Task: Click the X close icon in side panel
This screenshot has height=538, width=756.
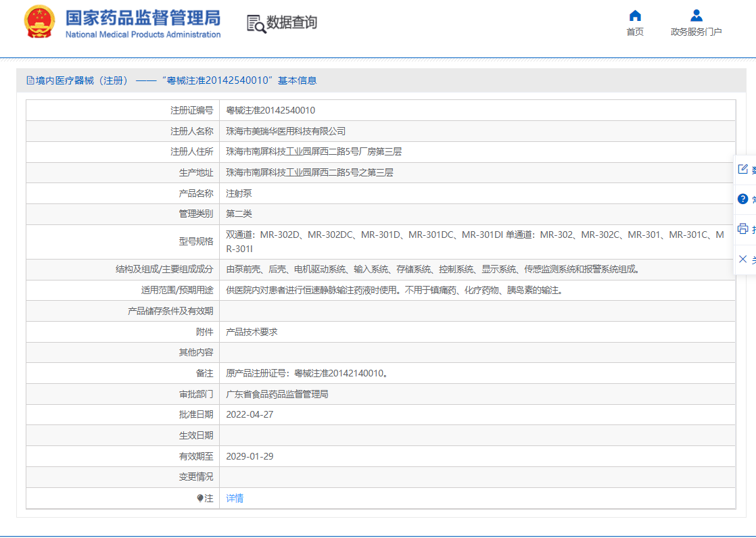Action: coord(742,259)
